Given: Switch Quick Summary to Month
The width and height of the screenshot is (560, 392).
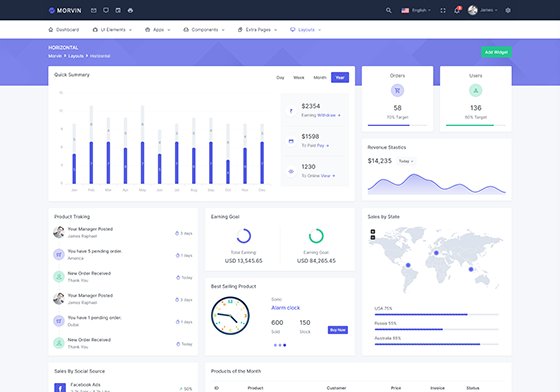Looking at the screenshot, I should (x=320, y=77).
